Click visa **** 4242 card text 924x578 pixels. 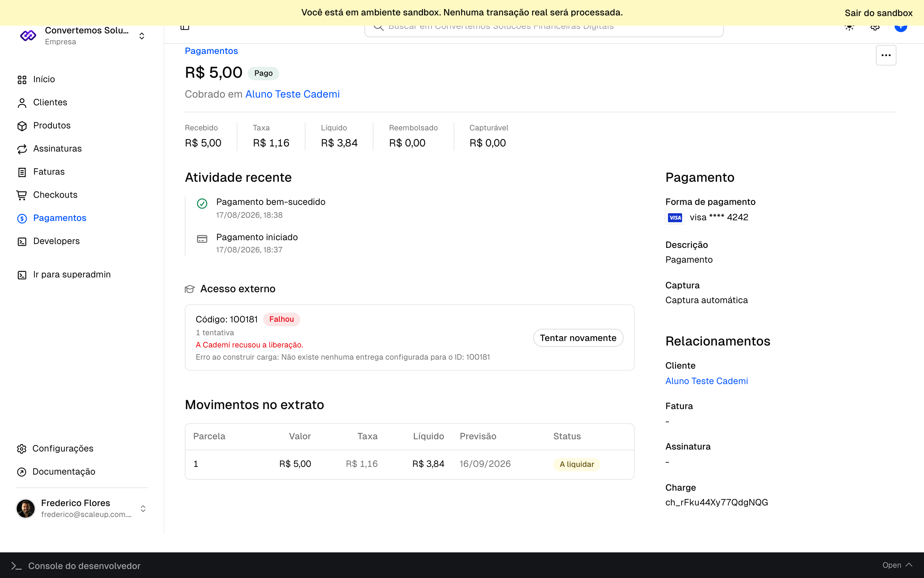pos(719,217)
